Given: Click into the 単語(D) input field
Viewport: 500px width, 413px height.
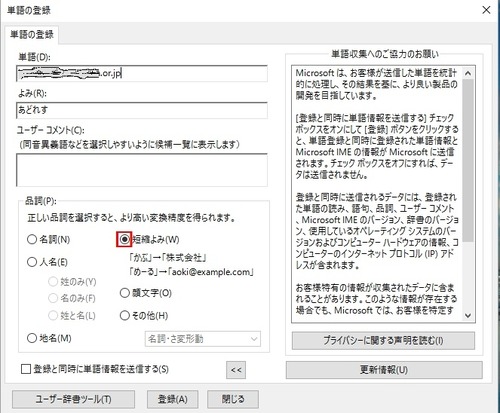Looking at the screenshot, I should [x=142, y=73].
